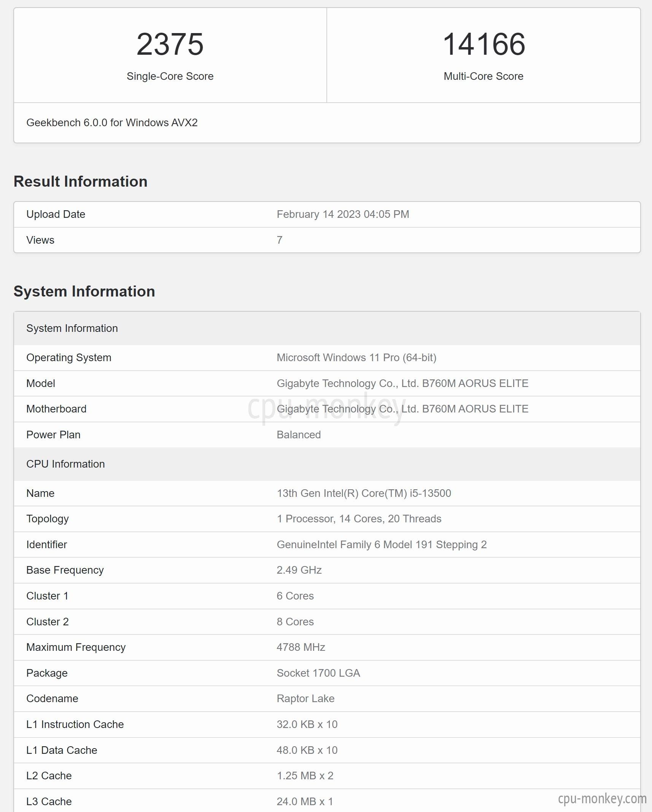This screenshot has height=812, width=652.
Task: Click the 'Package' row label
Action: [47, 673]
